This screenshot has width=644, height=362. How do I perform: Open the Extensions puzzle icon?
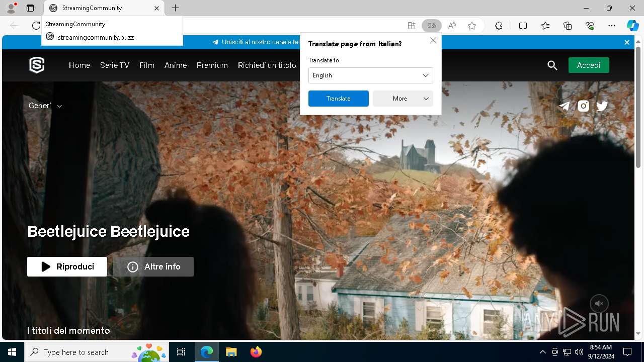499,26
